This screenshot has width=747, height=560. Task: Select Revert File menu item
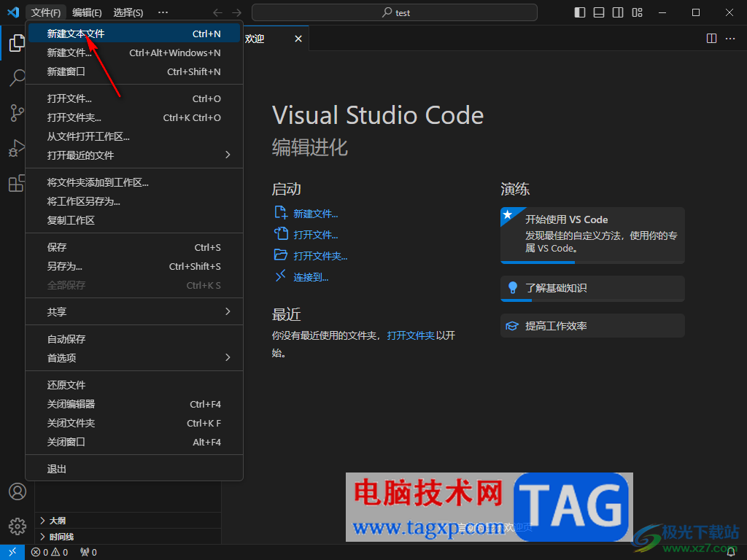pyautogui.click(x=134, y=385)
